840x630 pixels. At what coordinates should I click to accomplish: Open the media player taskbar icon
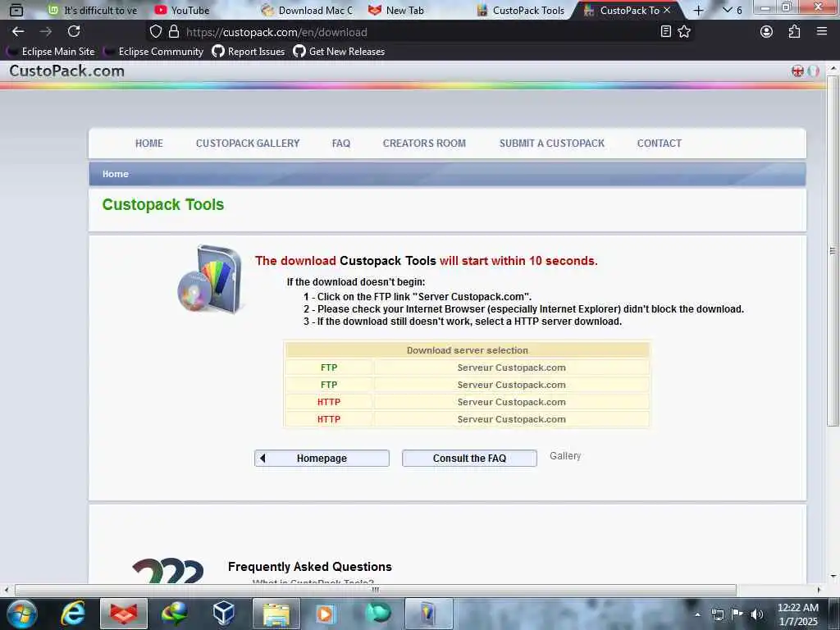(x=325, y=614)
